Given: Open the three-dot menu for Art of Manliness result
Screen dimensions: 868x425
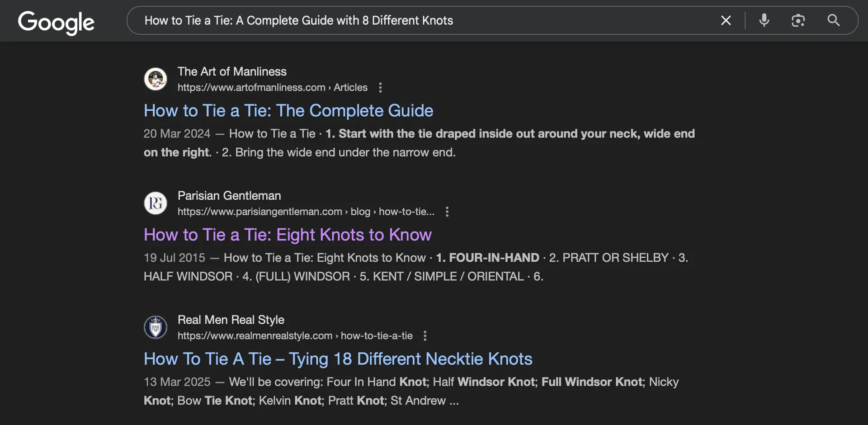Looking at the screenshot, I should click(x=380, y=87).
